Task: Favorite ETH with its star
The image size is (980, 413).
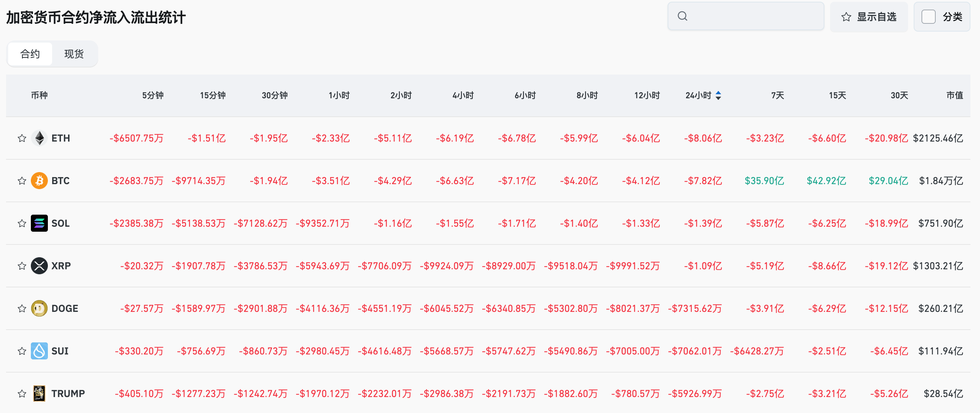Action: (x=22, y=138)
